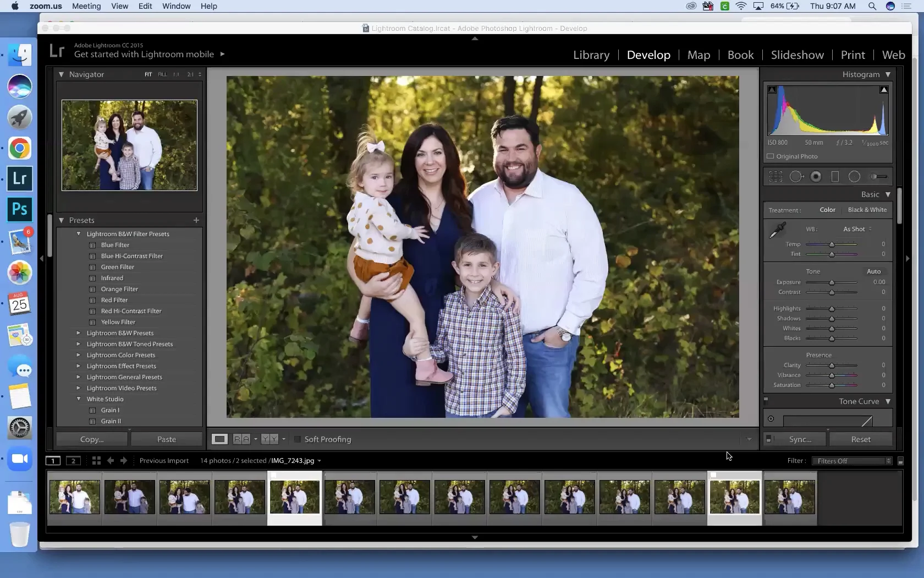Screen dimensions: 924x578
Task: Select second window display button 2
Action: (x=73, y=461)
